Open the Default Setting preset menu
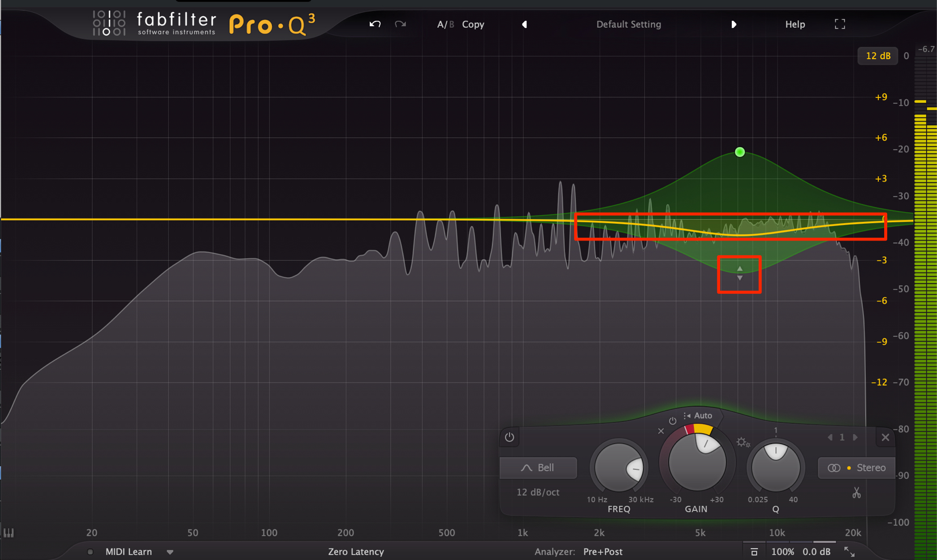 click(629, 24)
